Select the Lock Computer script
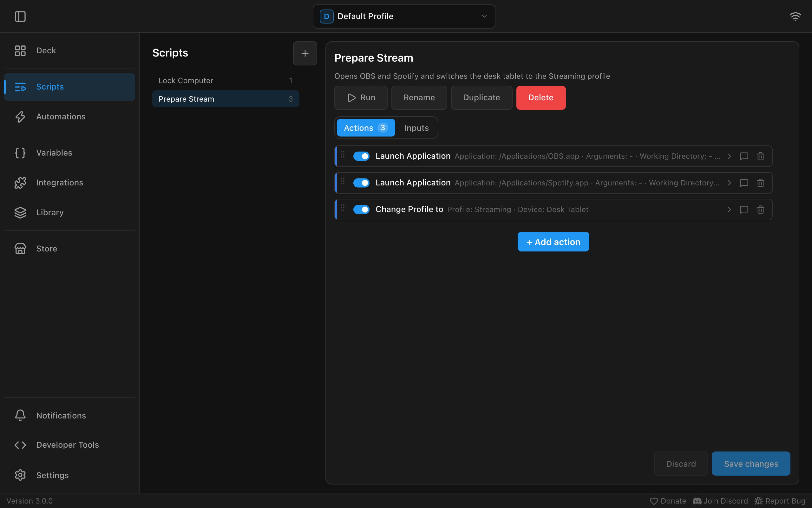Screen dimensions: 812x508 click(226, 81)
